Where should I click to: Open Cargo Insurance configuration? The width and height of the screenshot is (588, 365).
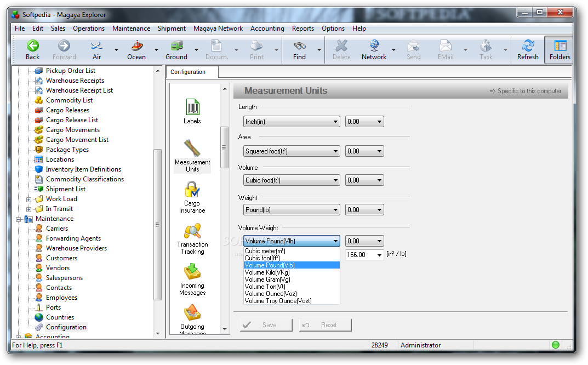[x=192, y=197]
